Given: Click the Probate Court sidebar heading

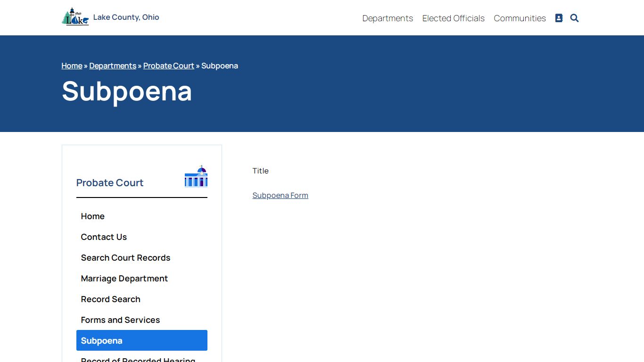Looking at the screenshot, I should pyautogui.click(x=110, y=182).
